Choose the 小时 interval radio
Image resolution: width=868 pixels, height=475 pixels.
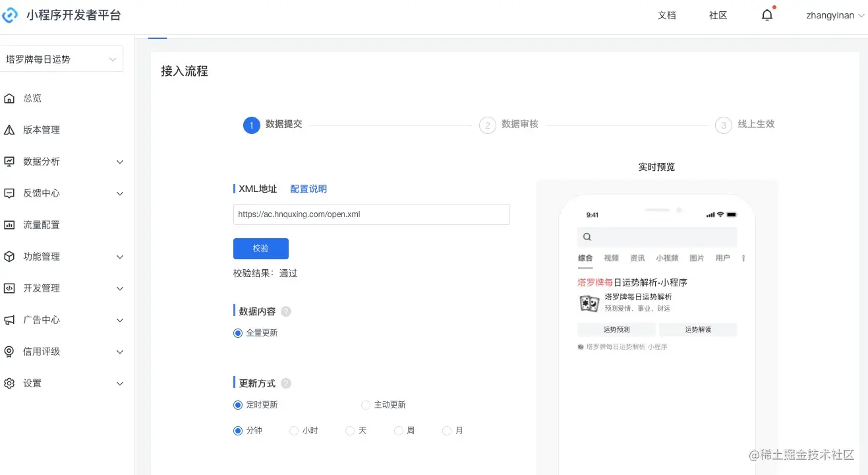click(x=294, y=431)
